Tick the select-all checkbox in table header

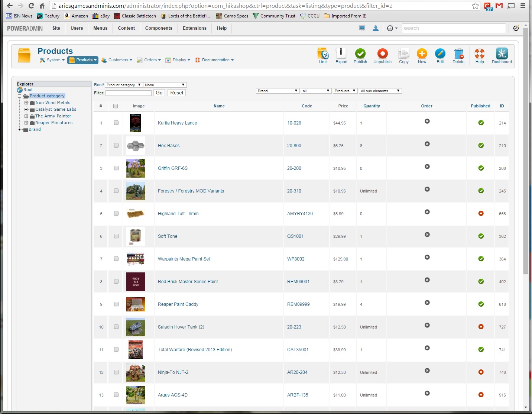pos(116,106)
